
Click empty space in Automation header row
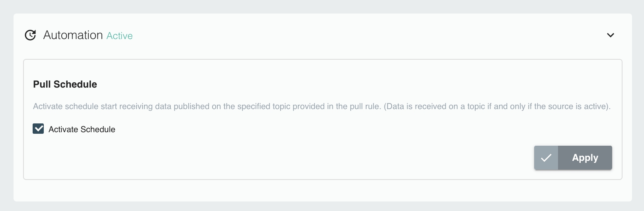(358, 35)
